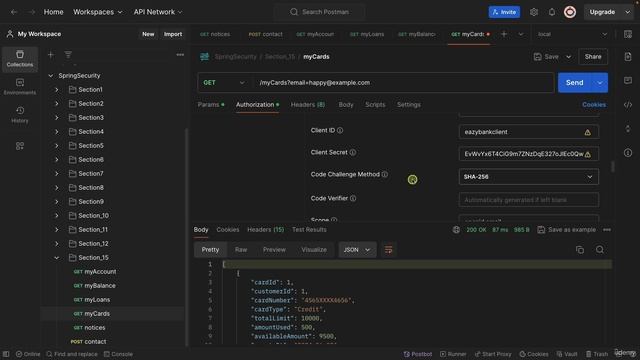Viewport: 640px width, 360px height.
Task: Create a new collection with plus icon
Action: [x=51, y=54]
